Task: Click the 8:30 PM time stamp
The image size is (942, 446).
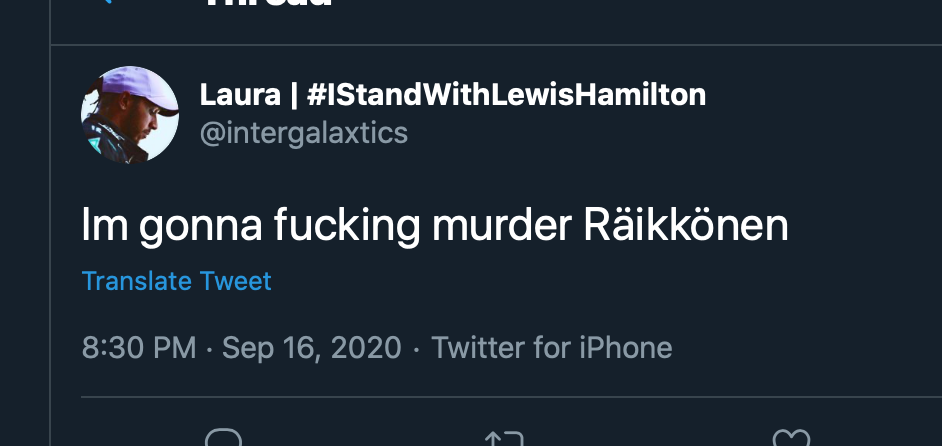Action: click(x=139, y=347)
